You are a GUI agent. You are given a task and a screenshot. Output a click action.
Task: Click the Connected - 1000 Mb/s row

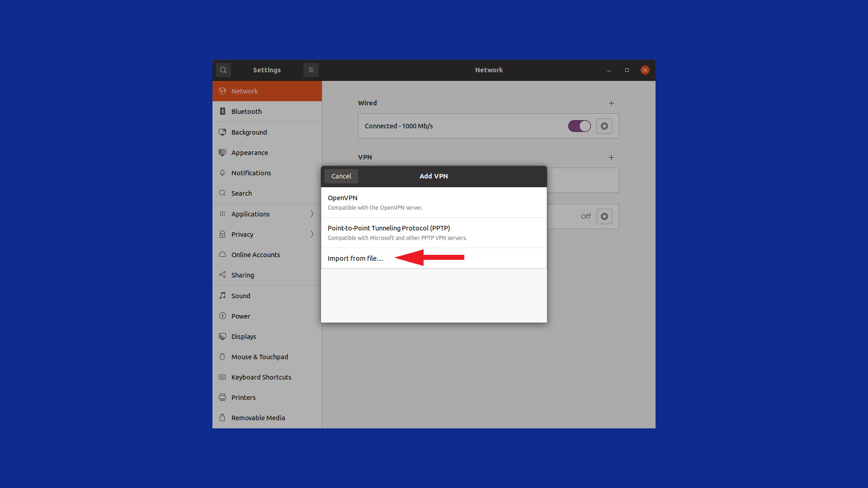point(488,126)
